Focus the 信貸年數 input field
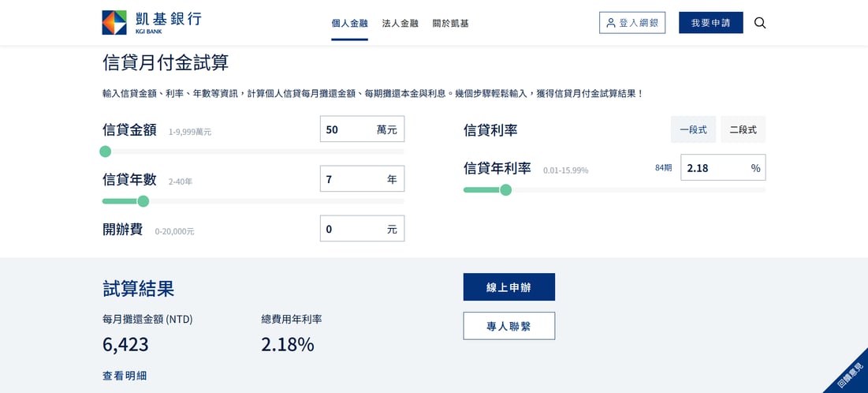 (x=362, y=179)
